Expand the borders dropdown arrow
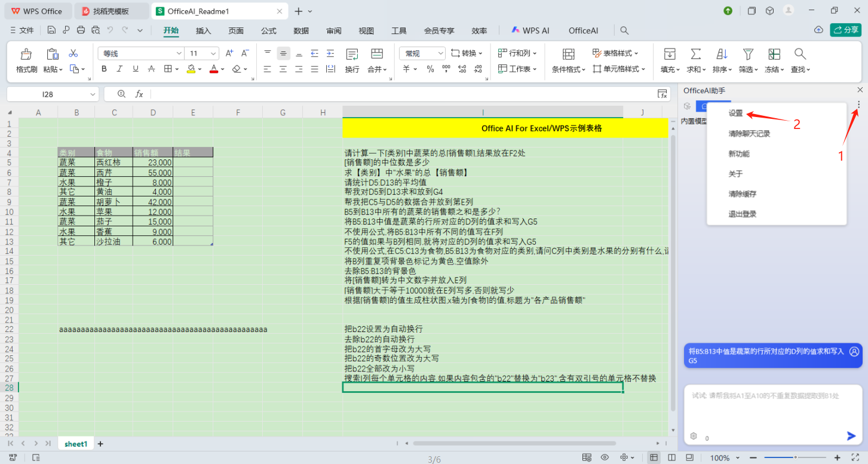 point(177,69)
